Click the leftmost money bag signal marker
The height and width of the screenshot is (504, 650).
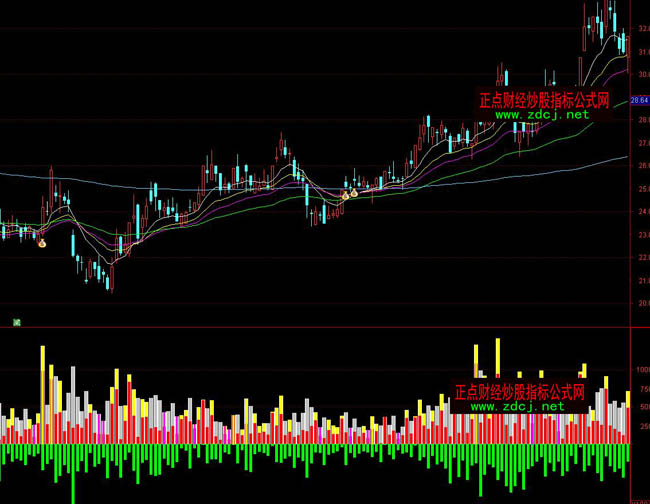click(42, 243)
